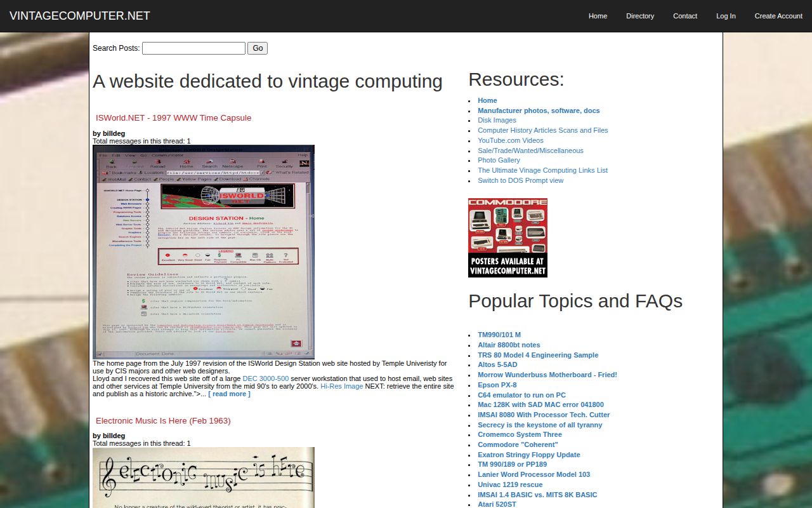Open the Home menu item in top navigation

[597, 16]
